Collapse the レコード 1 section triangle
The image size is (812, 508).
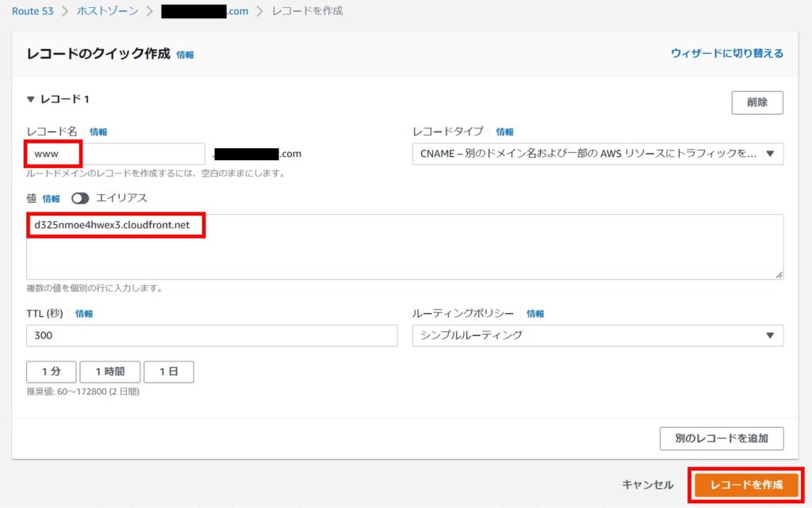pyautogui.click(x=31, y=100)
